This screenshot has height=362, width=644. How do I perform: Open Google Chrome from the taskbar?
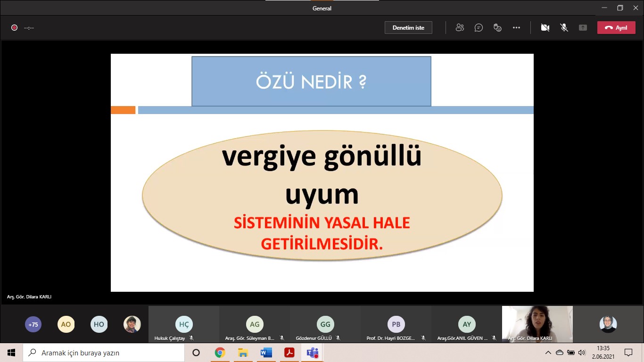coord(220,353)
